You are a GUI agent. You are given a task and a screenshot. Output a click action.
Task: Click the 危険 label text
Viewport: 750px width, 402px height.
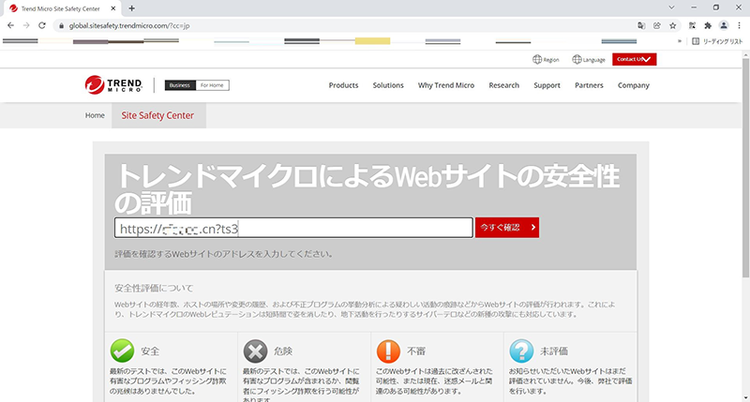[x=283, y=351]
